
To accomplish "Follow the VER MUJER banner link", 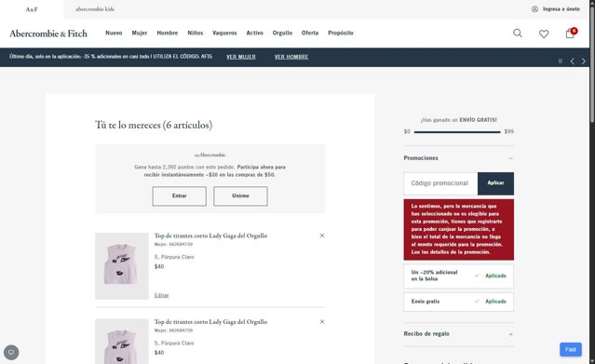I will point(241,57).
